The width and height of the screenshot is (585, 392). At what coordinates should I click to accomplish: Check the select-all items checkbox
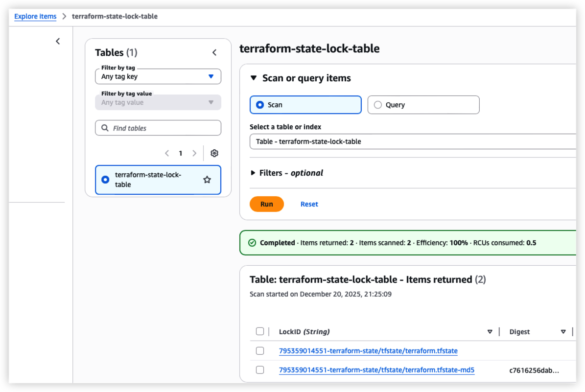pyautogui.click(x=260, y=331)
